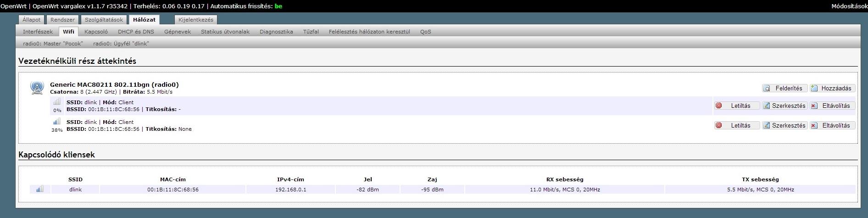Screen dimensions: 868x218
Task: Click the Zaj column header
Action: coord(432,179)
